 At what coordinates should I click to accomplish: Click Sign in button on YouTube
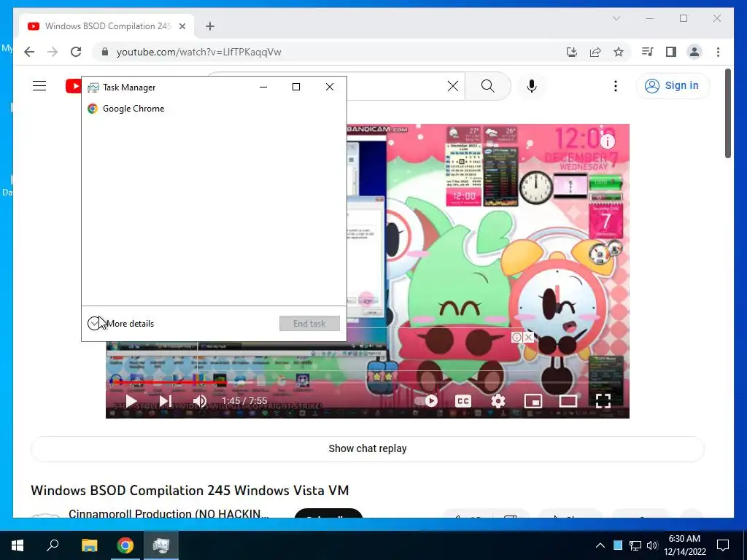click(672, 86)
